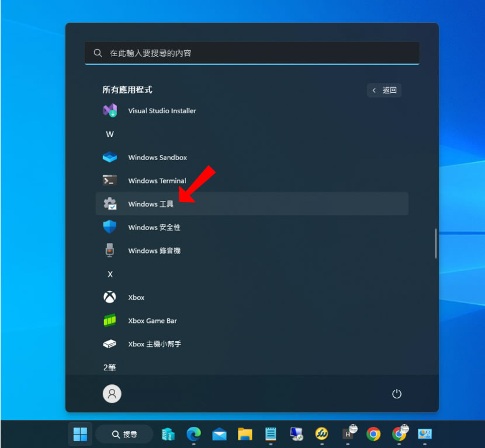Open the Windows Terminal icon
The width and height of the screenshot is (485, 448).
pyautogui.click(x=110, y=180)
